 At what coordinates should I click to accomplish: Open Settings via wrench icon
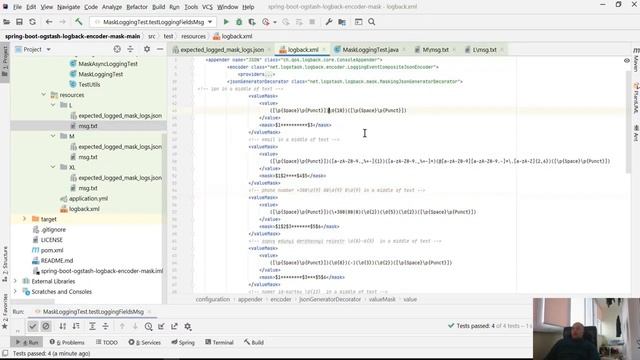coord(329,22)
